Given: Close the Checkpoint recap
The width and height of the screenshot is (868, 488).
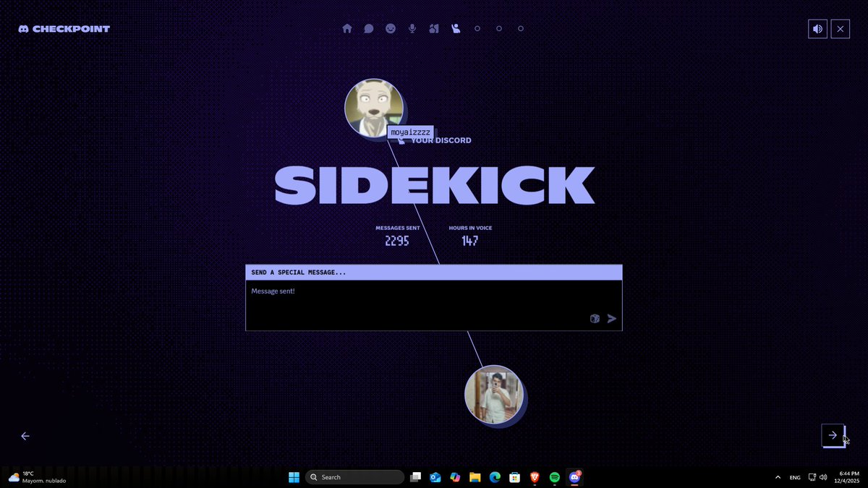Looking at the screenshot, I should 840,29.
